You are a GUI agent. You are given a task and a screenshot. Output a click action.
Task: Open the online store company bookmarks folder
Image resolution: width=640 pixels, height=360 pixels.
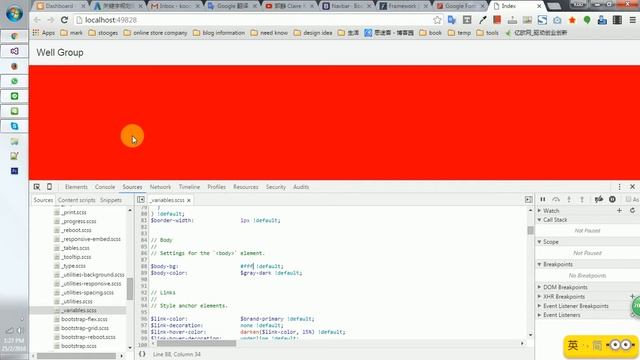coord(156,33)
